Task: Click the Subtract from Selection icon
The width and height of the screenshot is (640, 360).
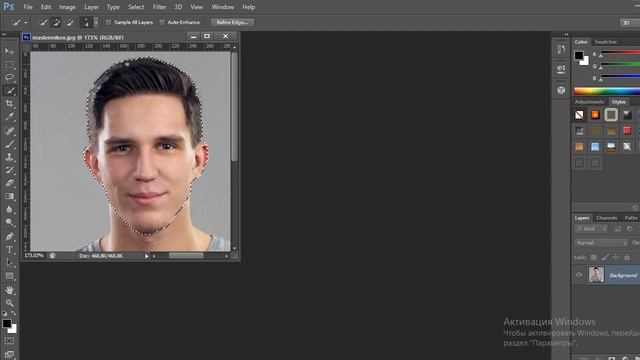Action: click(x=69, y=22)
